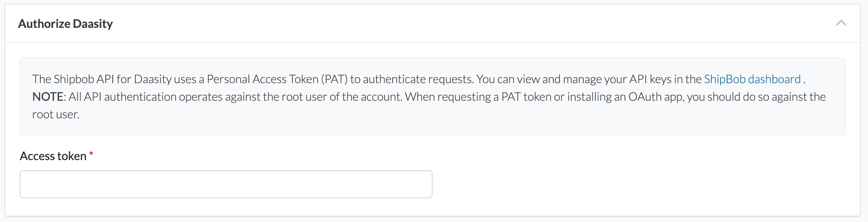Click blank panel area right of the token field

click(x=640, y=184)
